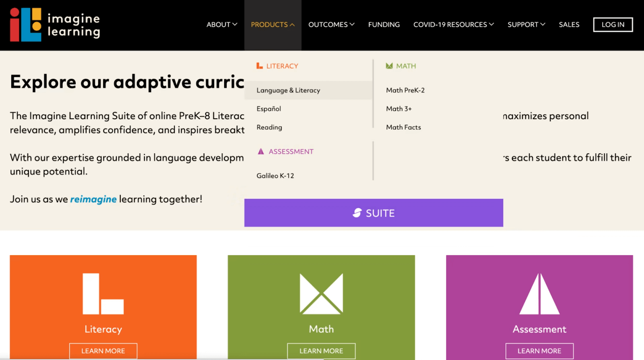Choose Math PreK-2 product
Screen dimensions: 644x360
pos(405,90)
